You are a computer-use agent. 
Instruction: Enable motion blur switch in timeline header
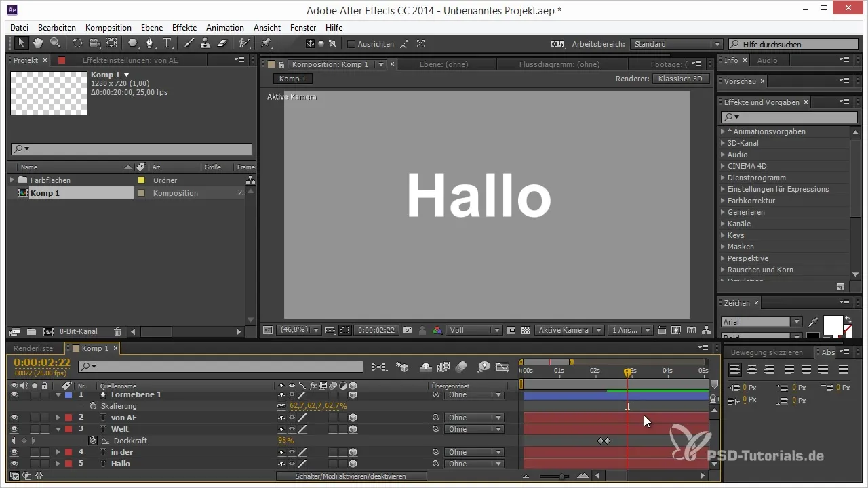(461, 367)
